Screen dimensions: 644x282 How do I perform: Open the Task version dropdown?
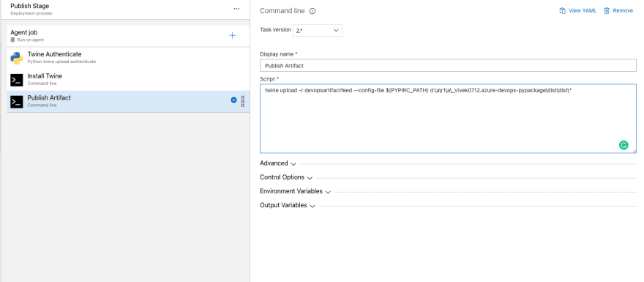318,31
